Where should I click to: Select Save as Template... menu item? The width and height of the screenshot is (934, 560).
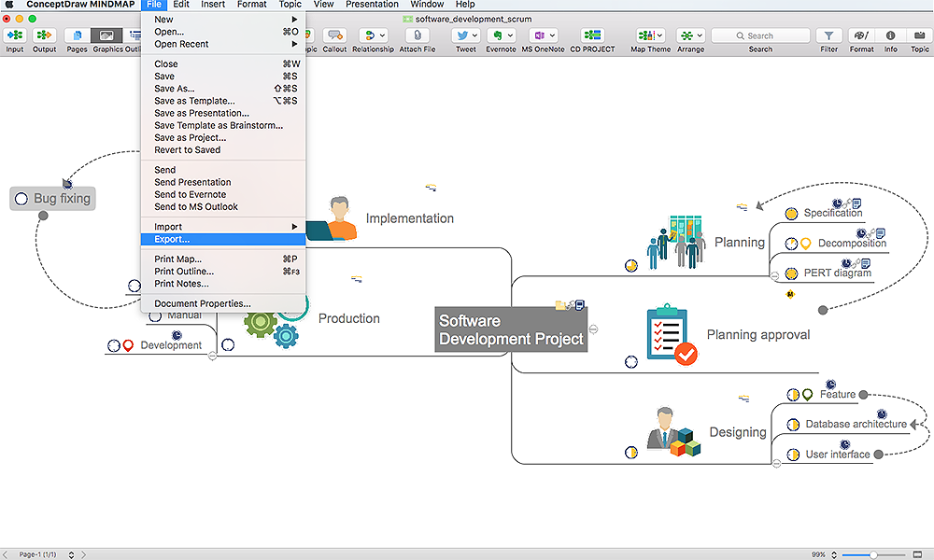tap(194, 101)
